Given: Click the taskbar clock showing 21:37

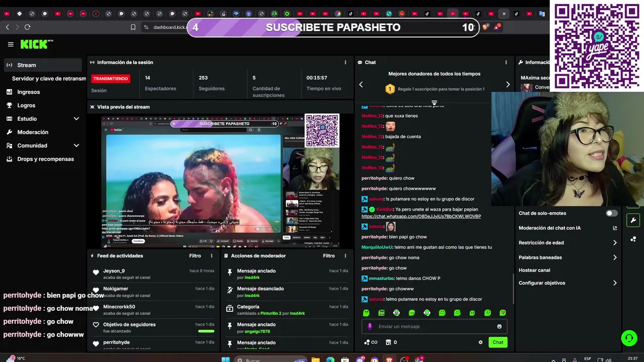Looking at the screenshot, I should pos(632,358).
